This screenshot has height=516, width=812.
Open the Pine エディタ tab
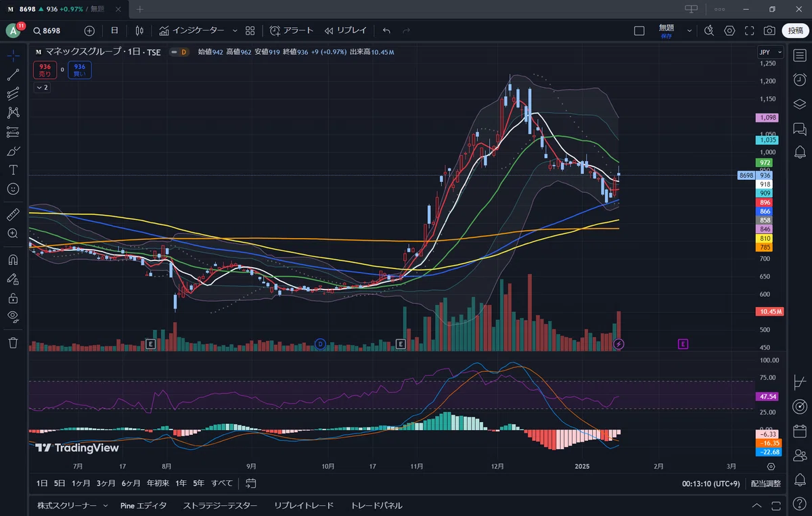[x=143, y=506]
